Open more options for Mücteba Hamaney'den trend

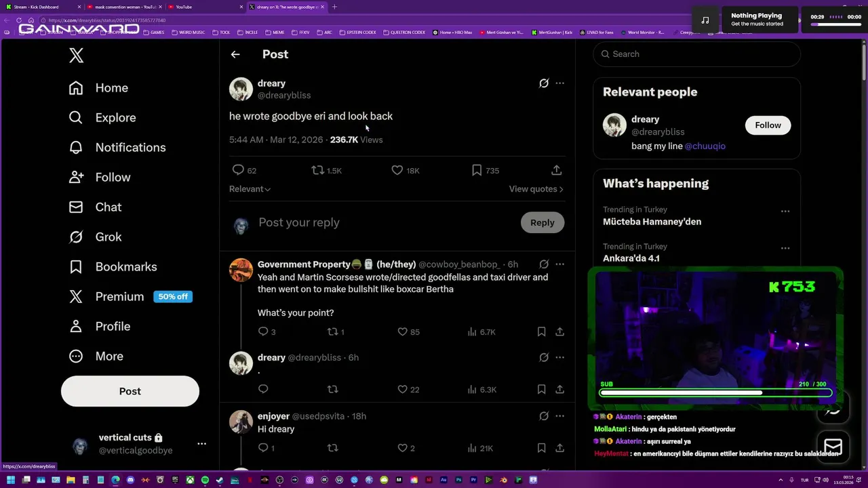pyautogui.click(x=785, y=211)
